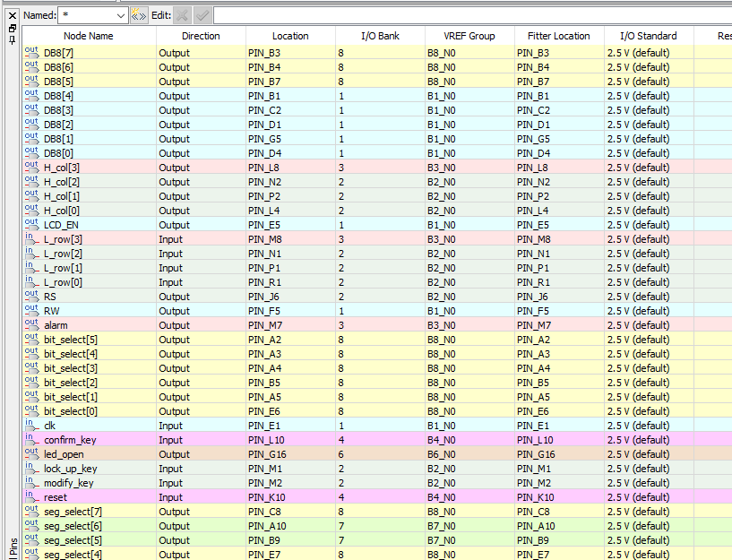Click the float window icon on left sidebar

[13, 29]
